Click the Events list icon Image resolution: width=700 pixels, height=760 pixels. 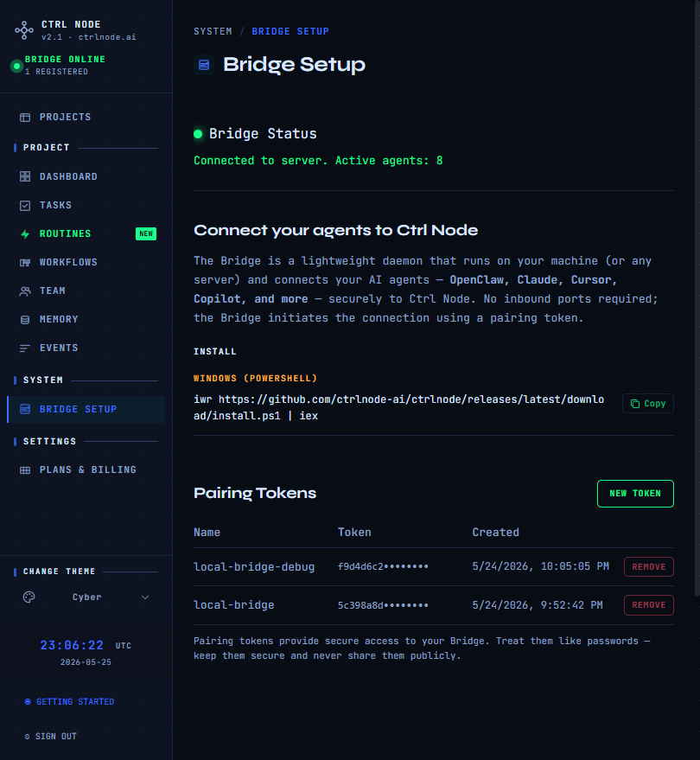click(25, 348)
